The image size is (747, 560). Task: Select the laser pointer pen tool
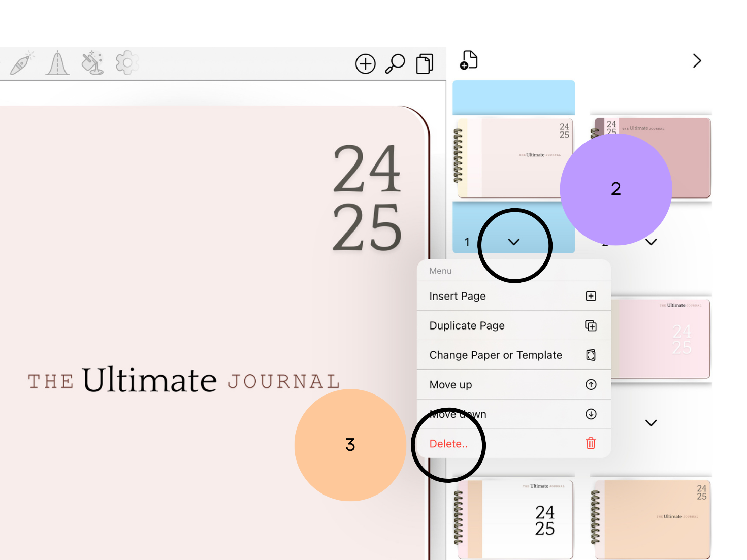coord(22,63)
